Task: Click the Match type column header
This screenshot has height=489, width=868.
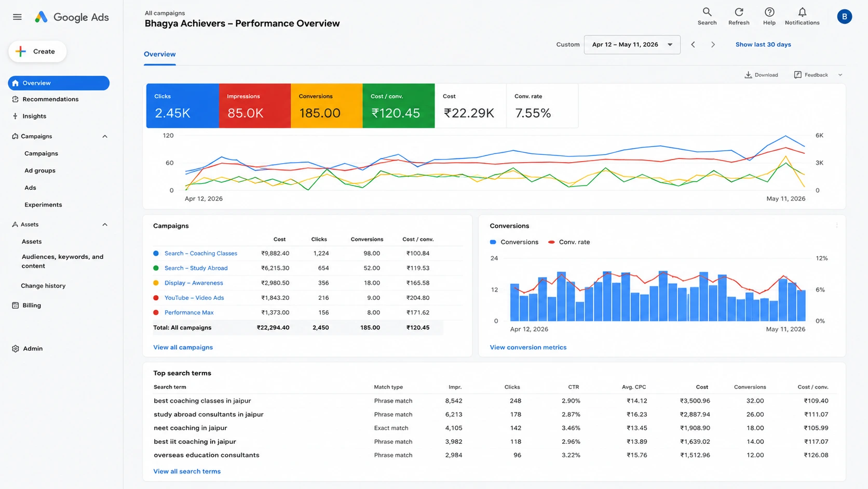Action: (388, 387)
